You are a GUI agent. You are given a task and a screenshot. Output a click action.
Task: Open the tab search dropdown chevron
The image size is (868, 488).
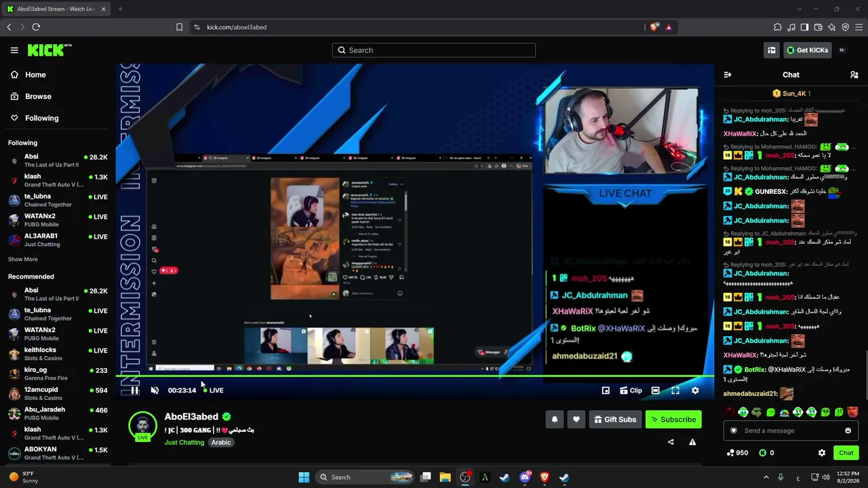pos(800,9)
